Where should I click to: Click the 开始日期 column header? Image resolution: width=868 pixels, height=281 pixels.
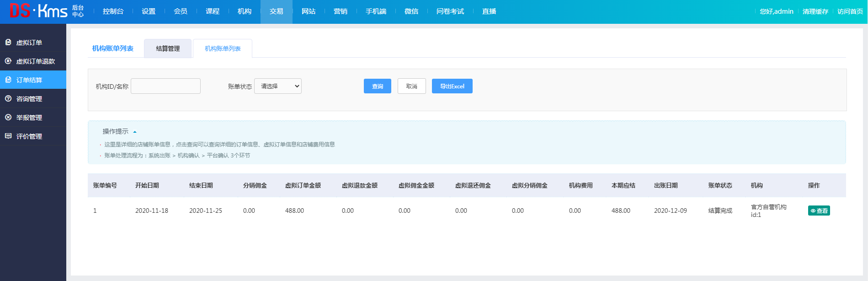[x=147, y=185]
